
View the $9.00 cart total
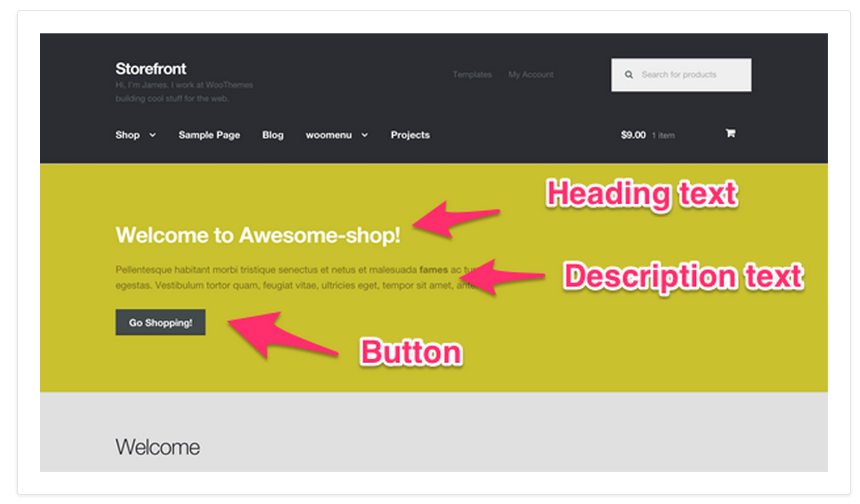coord(633,135)
